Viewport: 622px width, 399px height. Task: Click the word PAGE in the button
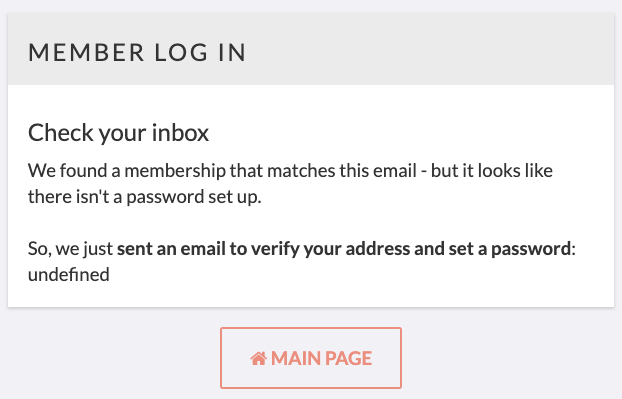[x=348, y=358]
